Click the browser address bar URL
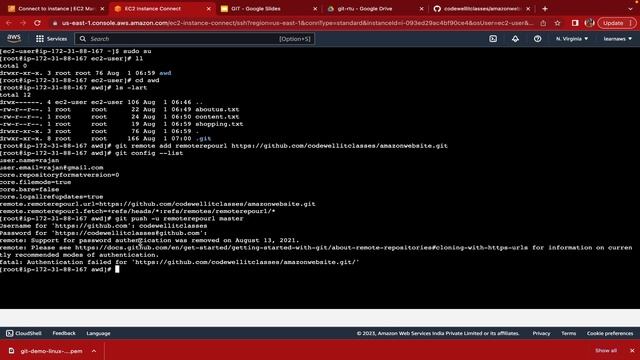This screenshot has height=360, width=640. (x=297, y=23)
